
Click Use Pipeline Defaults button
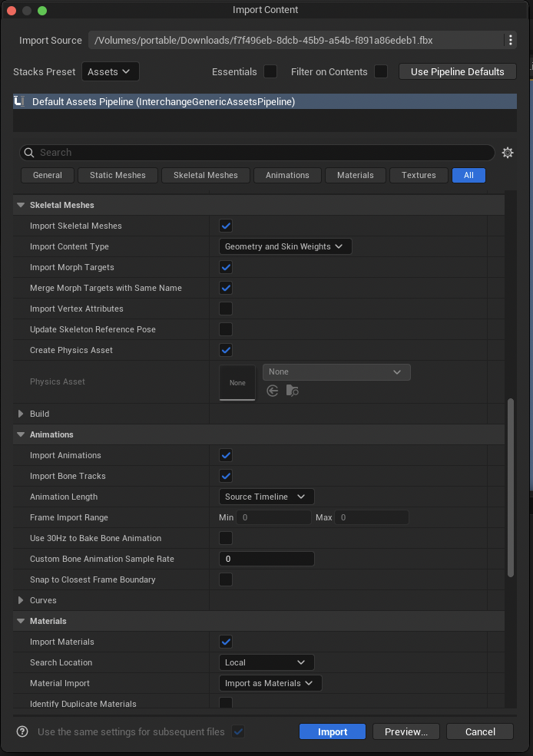458,71
